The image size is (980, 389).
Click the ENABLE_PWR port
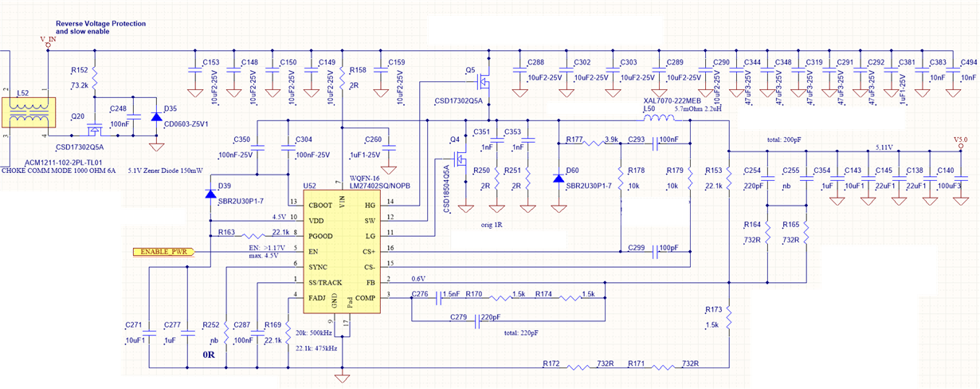(x=163, y=251)
